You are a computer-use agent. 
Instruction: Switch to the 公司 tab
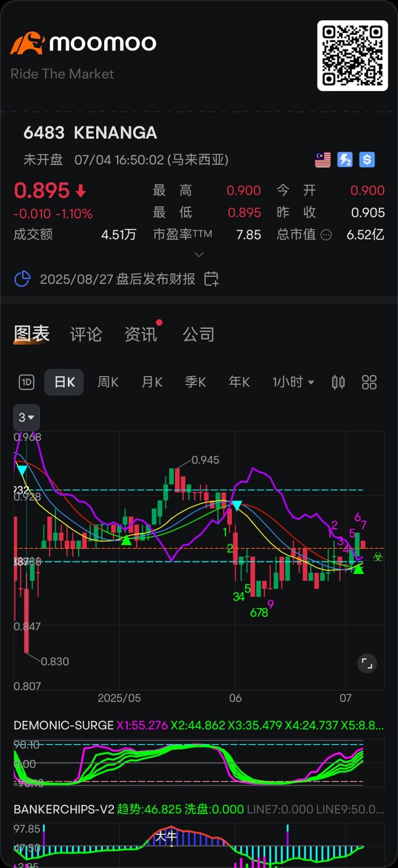[x=198, y=334]
